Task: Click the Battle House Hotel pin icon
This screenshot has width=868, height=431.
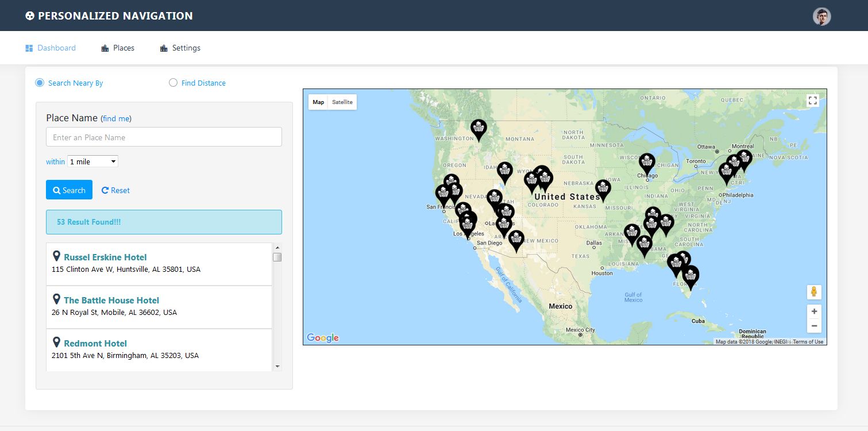Action: coord(56,299)
